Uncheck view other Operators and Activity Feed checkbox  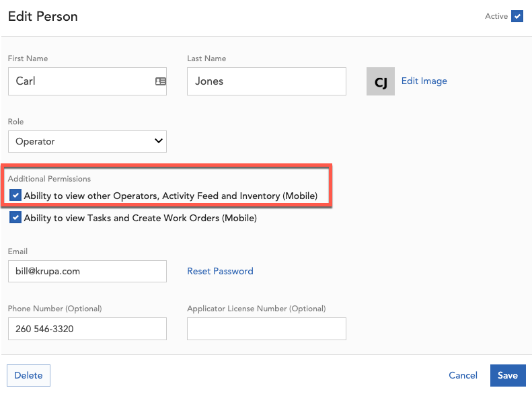15,196
